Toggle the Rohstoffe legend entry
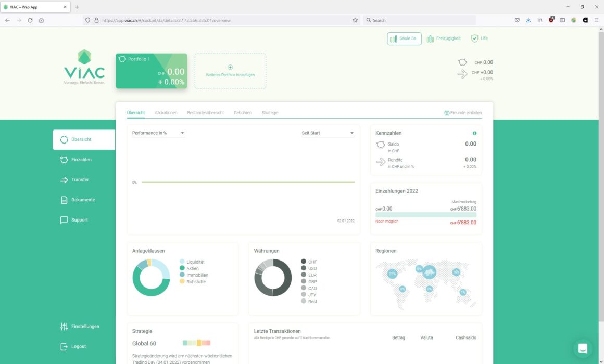This screenshot has height=364, width=604. click(193, 282)
